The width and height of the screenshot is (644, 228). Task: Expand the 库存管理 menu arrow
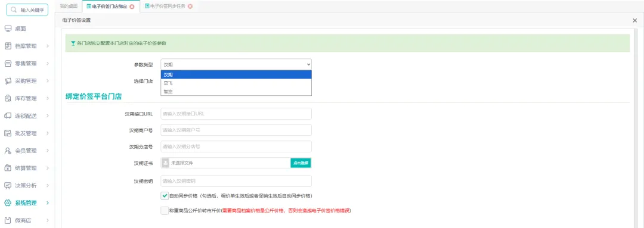(48, 98)
